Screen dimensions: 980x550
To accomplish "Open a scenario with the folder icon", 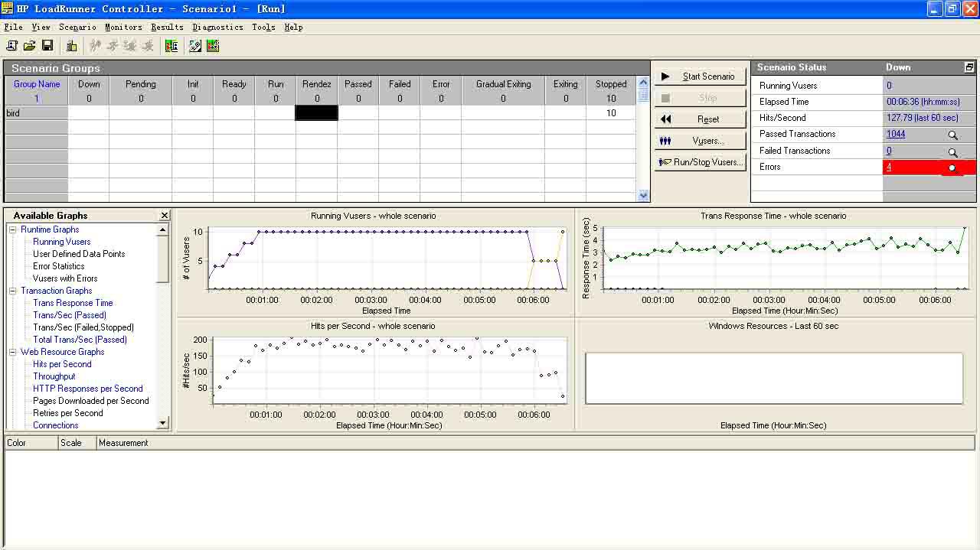I will [x=30, y=46].
